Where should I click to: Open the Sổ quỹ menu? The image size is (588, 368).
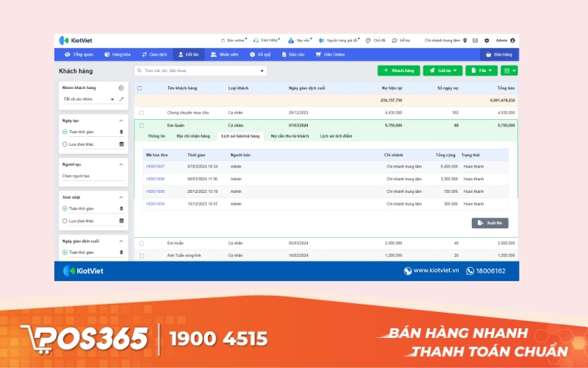pos(260,54)
